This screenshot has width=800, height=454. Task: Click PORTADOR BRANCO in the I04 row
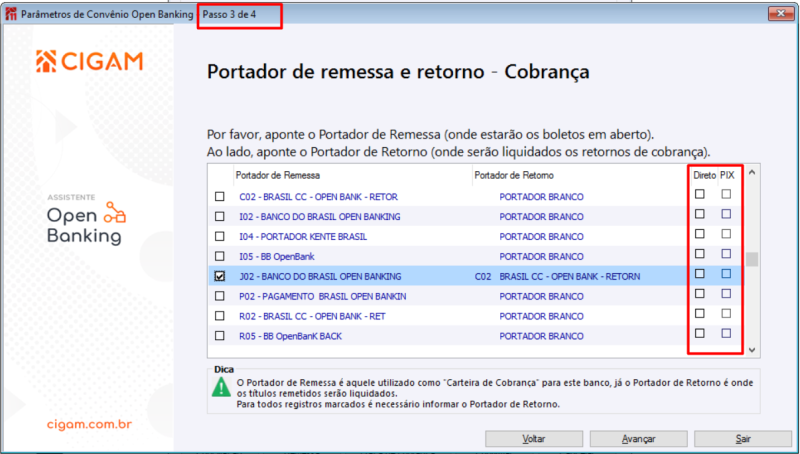click(541, 237)
